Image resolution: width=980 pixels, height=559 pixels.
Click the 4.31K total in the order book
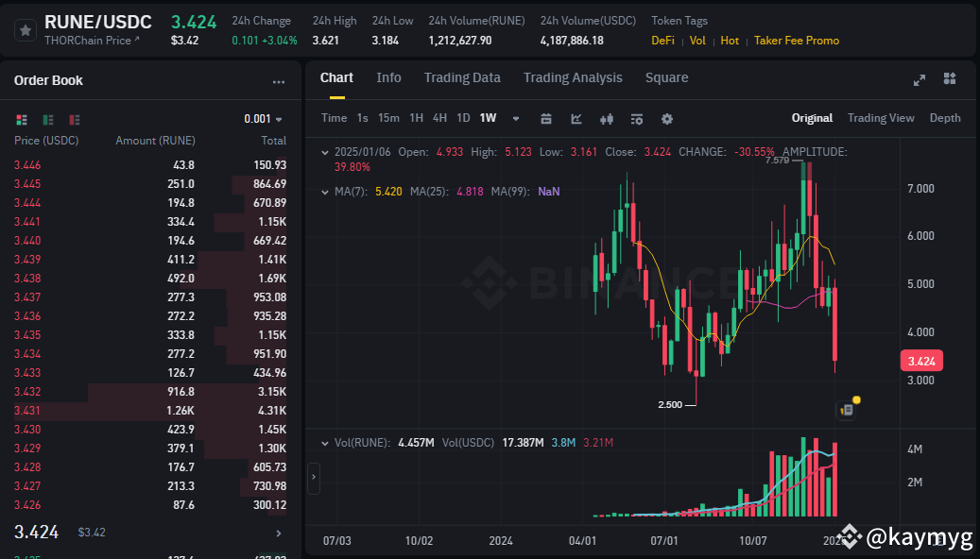click(x=272, y=411)
